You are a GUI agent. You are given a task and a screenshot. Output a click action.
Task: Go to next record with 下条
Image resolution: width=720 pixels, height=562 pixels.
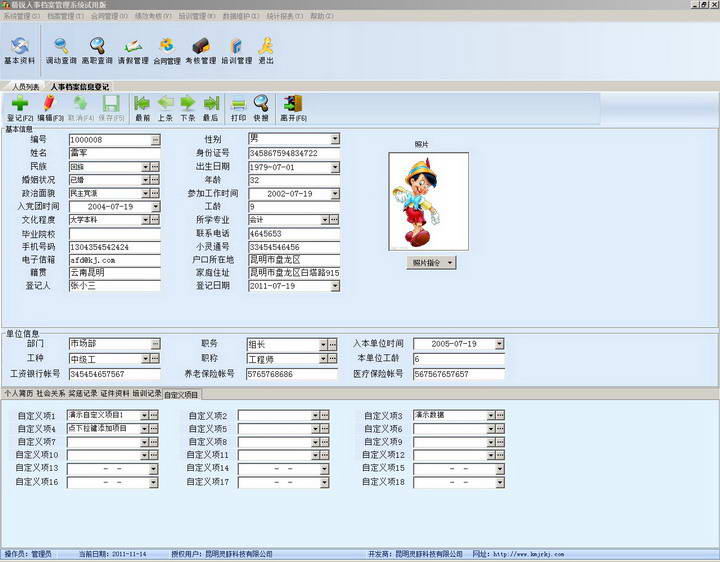coord(188,108)
